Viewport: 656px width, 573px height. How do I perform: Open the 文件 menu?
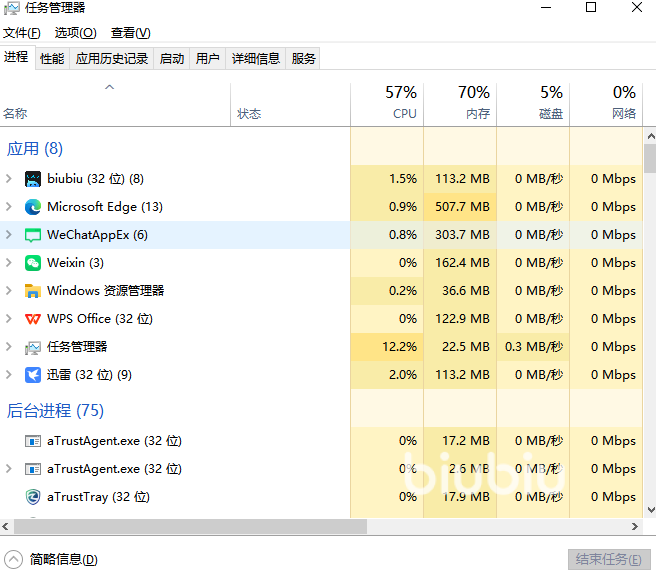coord(22,33)
